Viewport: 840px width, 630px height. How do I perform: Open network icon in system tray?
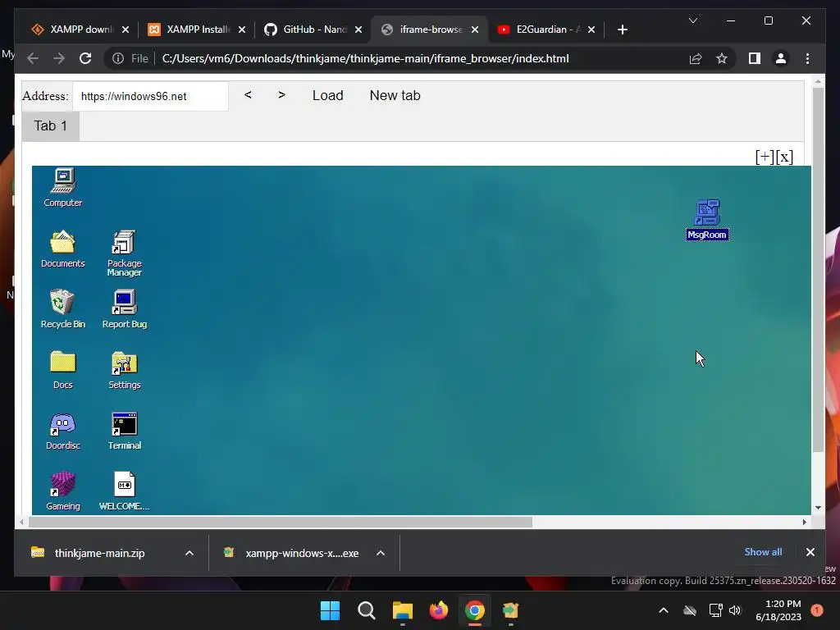coord(715,610)
